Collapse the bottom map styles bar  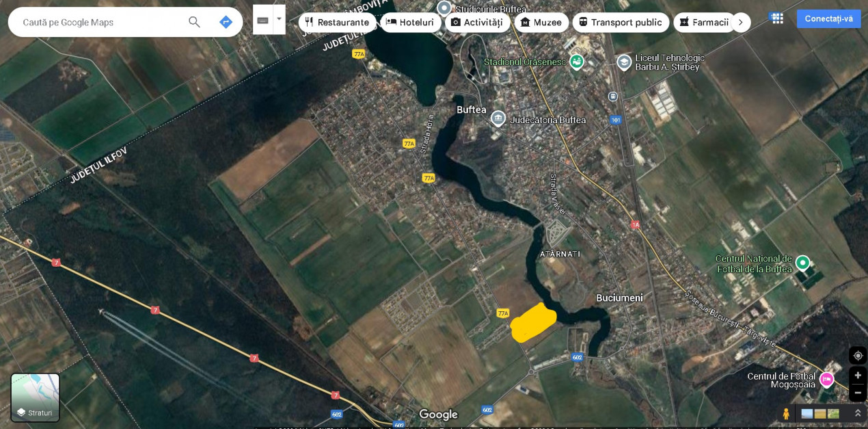click(x=857, y=413)
